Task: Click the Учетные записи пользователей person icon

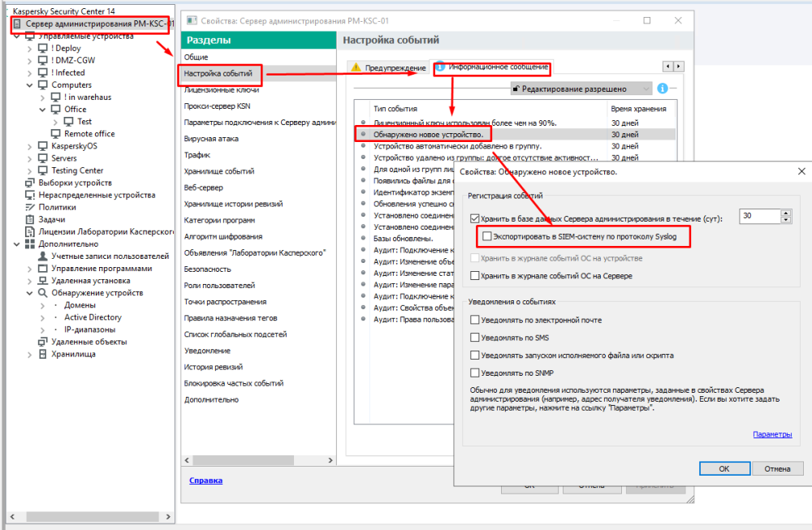Action: (43, 256)
